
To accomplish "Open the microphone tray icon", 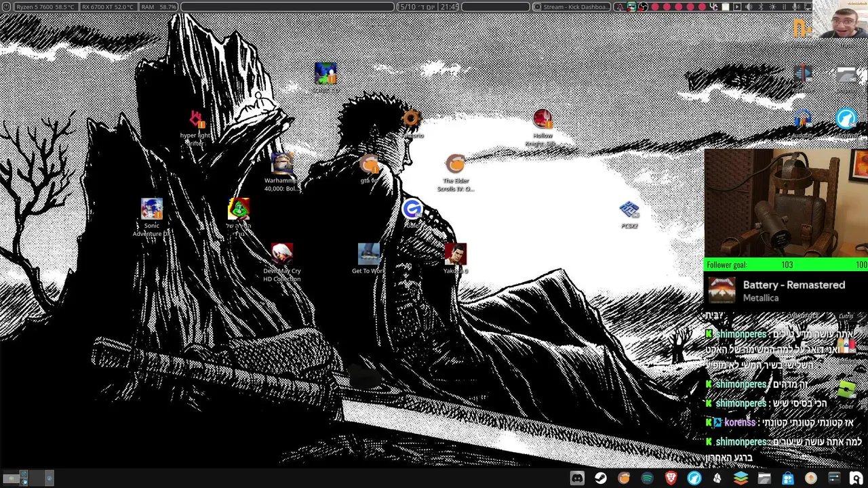I will point(795,7).
